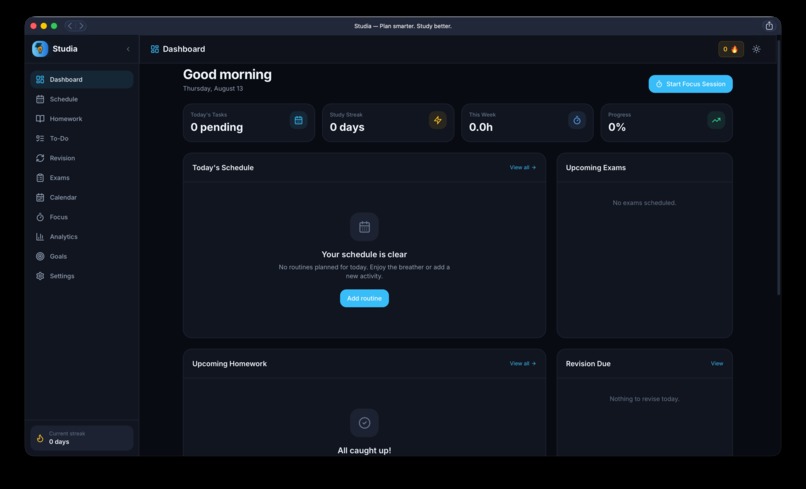This screenshot has width=806, height=489.
Task: Click the Dashboard header grid icon
Action: [x=155, y=49]
